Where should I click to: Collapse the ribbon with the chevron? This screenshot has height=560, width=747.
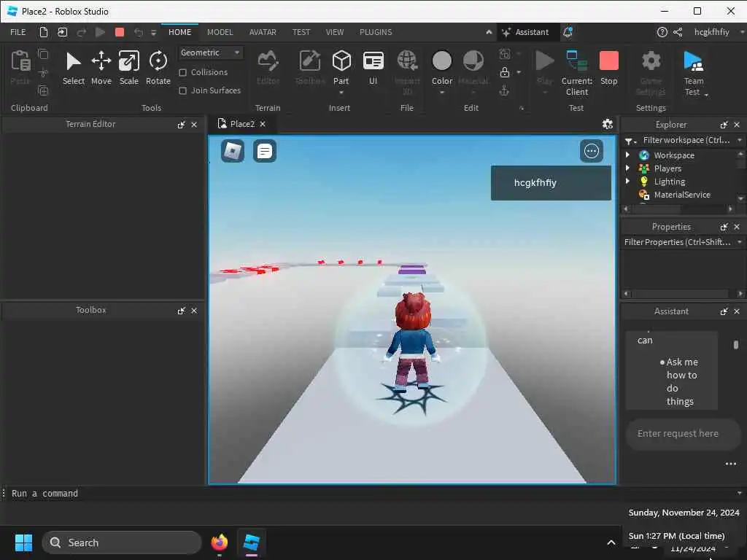[x=489, y=32]
